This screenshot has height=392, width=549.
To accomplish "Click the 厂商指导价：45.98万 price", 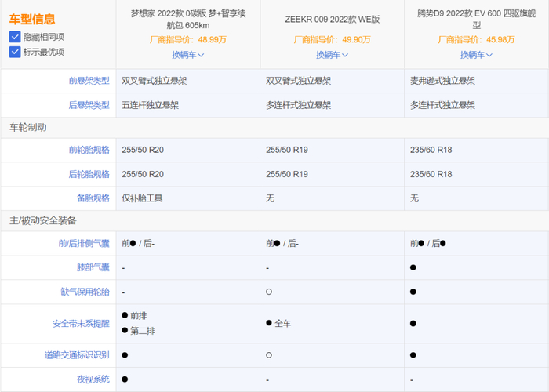I will pyautogui.click(x=477, y=39).
